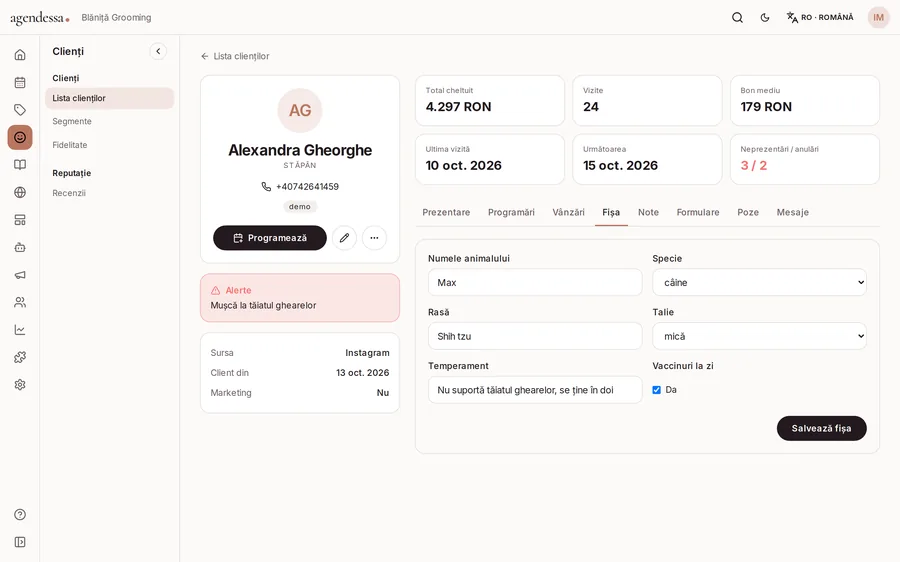The width and height of the screenshot is (900, 562).
Task: Open the price tag icon in sidebar
Action: pos(20,110)
